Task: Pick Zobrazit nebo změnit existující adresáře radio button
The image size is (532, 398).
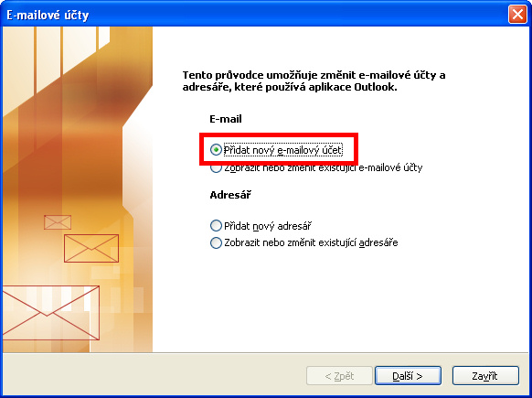Action: tap(216, 242)
